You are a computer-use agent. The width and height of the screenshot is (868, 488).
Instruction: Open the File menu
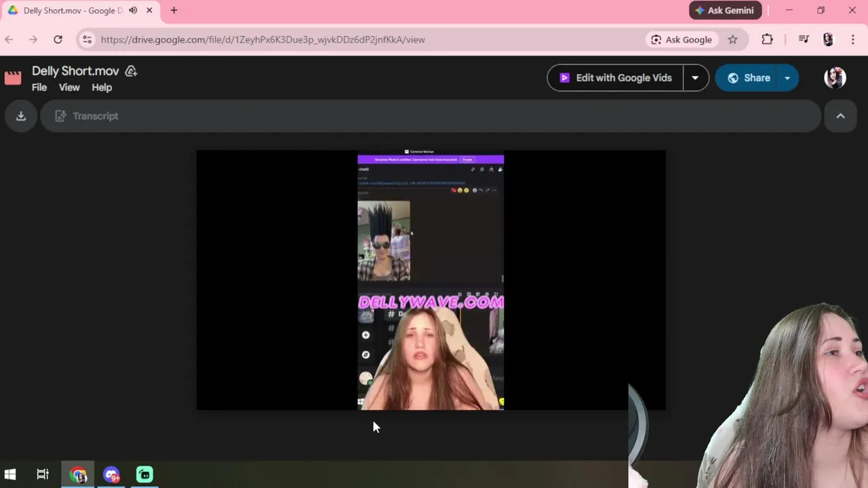click(x=39, y=87)
